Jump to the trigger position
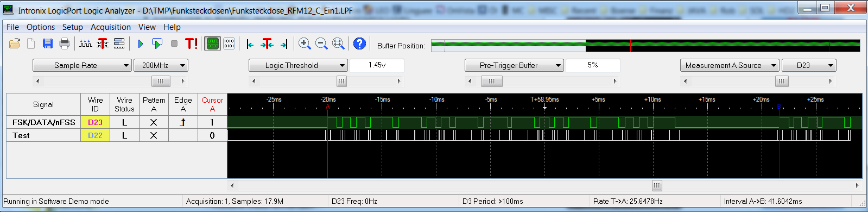Image resolution: width=868 pixels, height=212 pixels. point(267,44)
